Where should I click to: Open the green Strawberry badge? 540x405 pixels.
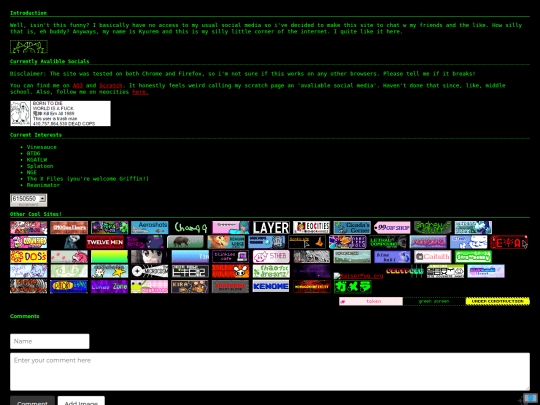[x=473, y=257]
